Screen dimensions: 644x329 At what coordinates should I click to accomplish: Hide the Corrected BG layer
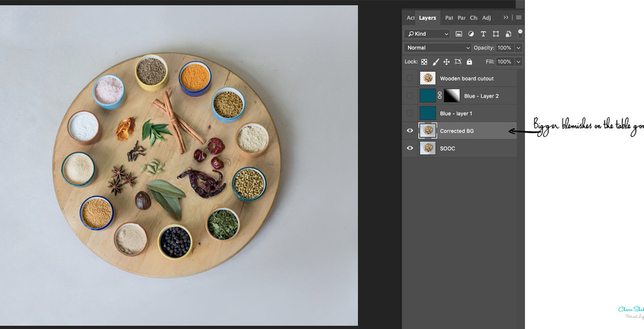click(409, 131)
